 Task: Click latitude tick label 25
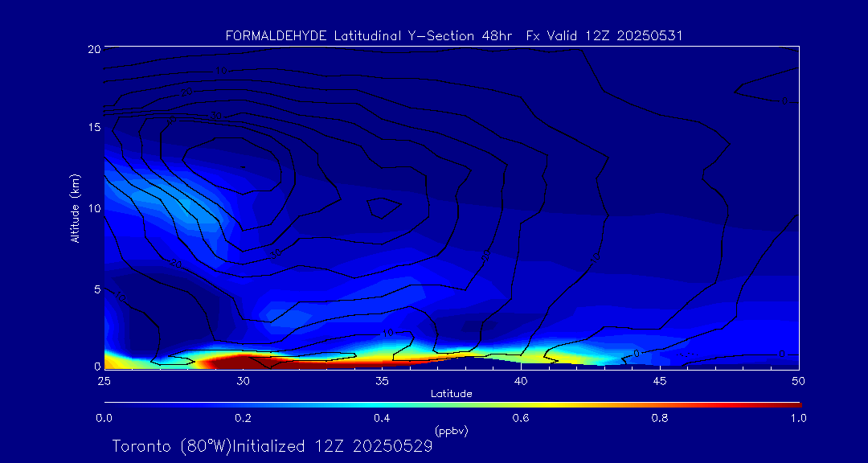(104, 381)
